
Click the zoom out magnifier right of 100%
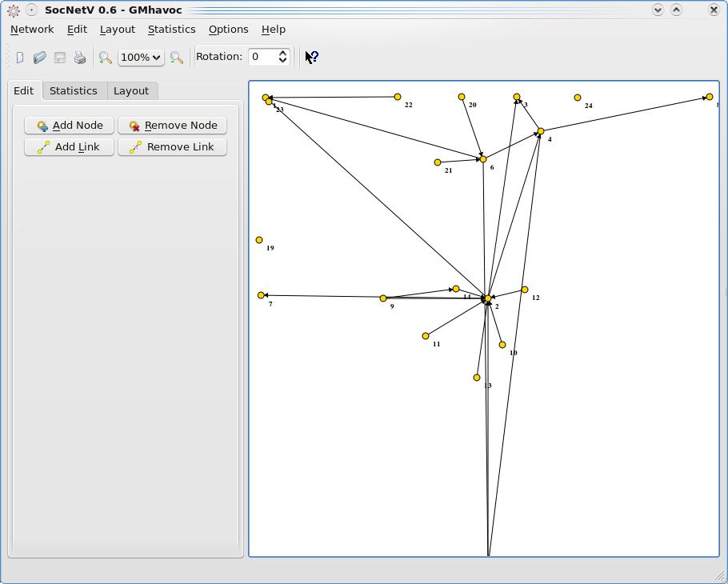pyautogui.click(x=177, y=58)
